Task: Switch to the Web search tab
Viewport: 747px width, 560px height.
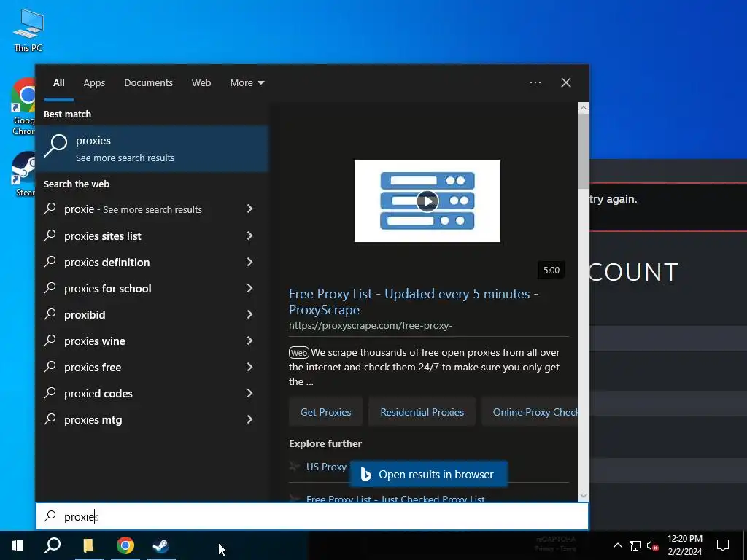Action: pos(201,83)
